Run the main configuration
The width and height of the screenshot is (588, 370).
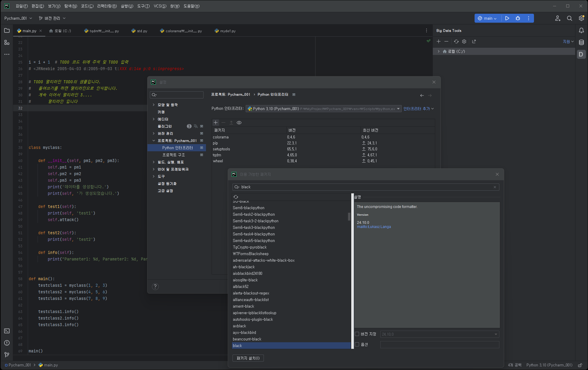tap(507, 18)
